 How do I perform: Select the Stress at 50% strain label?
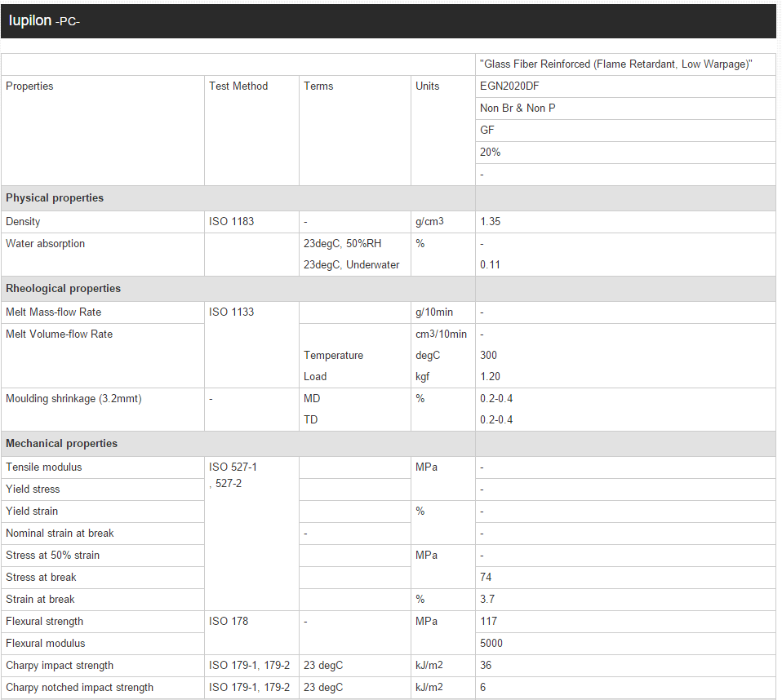tap(53, 555)
